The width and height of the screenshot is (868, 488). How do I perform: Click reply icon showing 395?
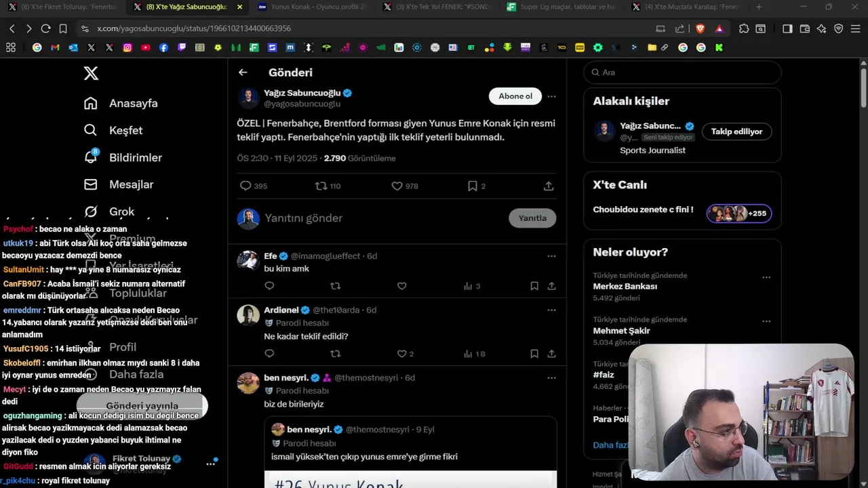pyautogui.click(x=253, y=186)
